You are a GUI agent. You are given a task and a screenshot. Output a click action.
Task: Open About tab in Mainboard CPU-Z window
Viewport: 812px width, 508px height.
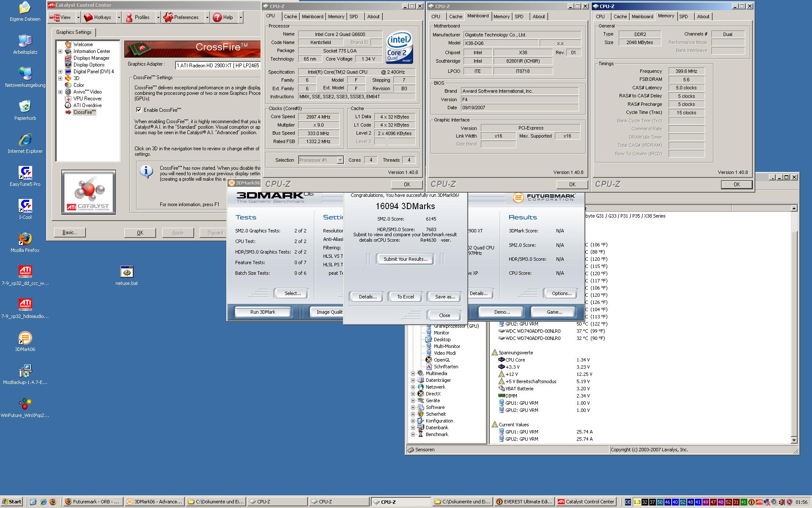coord(538,17)
